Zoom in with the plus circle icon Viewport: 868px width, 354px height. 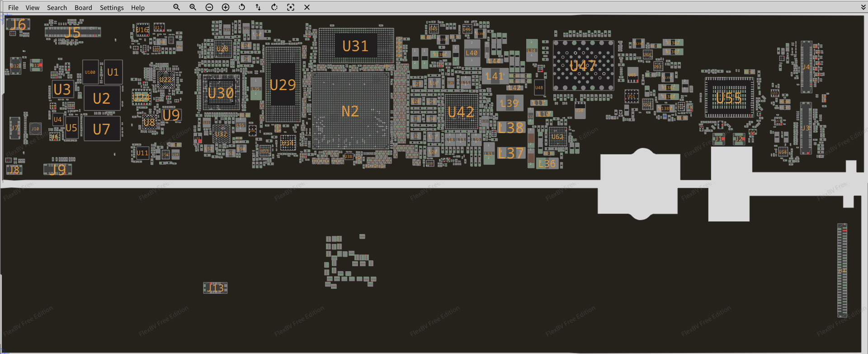(x=226, y=7)
